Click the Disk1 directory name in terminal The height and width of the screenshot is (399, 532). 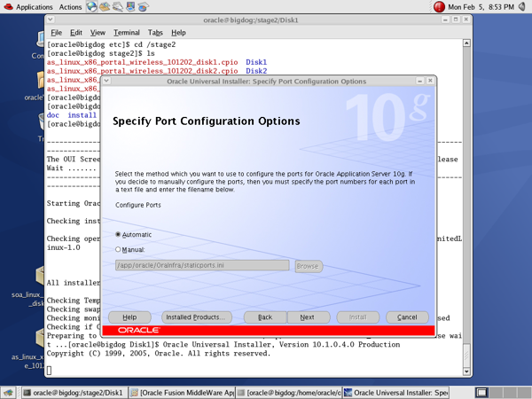point(256,62)
